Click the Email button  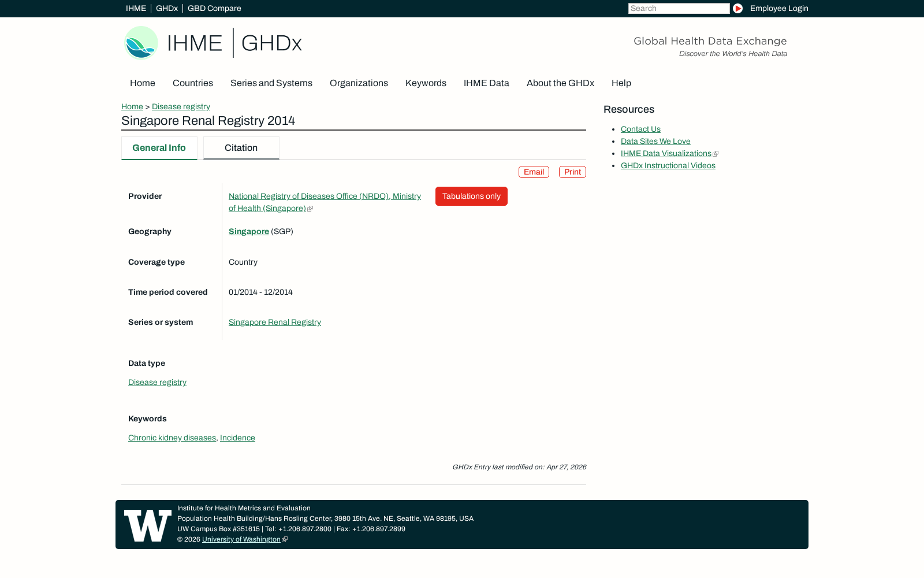[534, 172]
